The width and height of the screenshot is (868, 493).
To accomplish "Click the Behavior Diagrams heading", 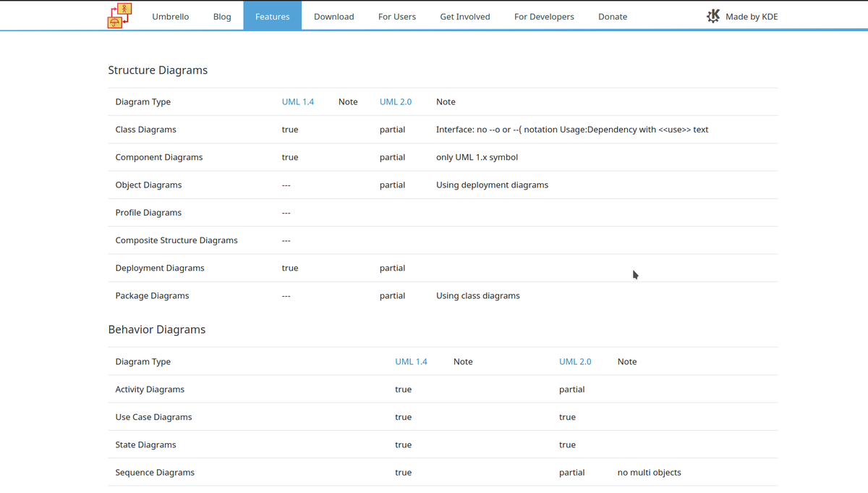I will (156, 329).
